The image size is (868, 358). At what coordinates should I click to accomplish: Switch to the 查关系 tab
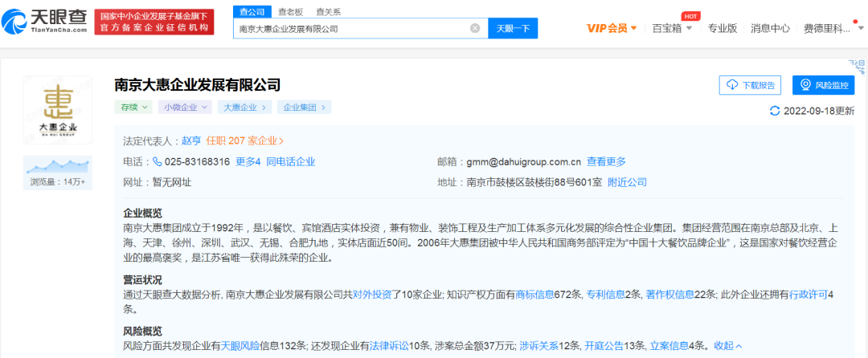click(x=328, y=11)
